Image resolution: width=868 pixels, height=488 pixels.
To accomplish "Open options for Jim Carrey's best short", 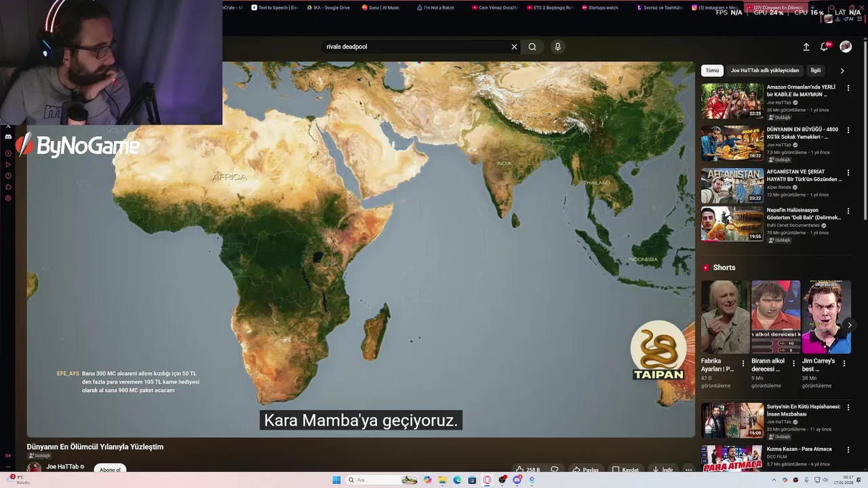I will [x=844, y=363].
